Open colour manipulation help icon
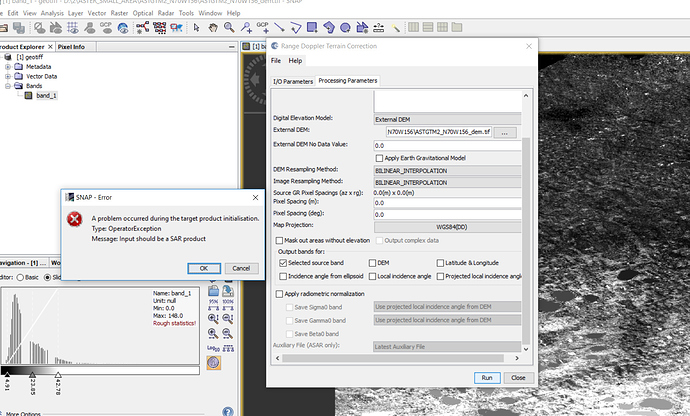 point(228,412)
